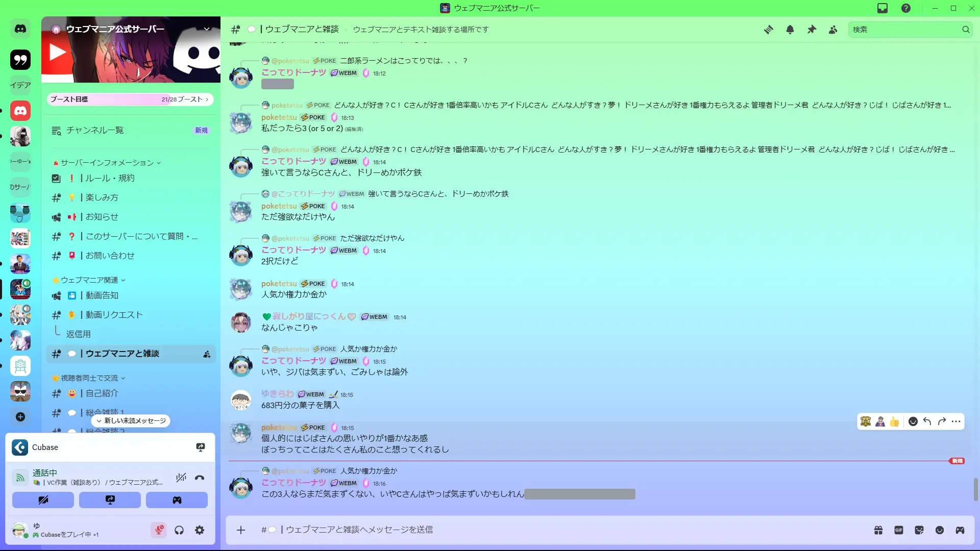
Task: Show the member list
Action: point(833,30)
